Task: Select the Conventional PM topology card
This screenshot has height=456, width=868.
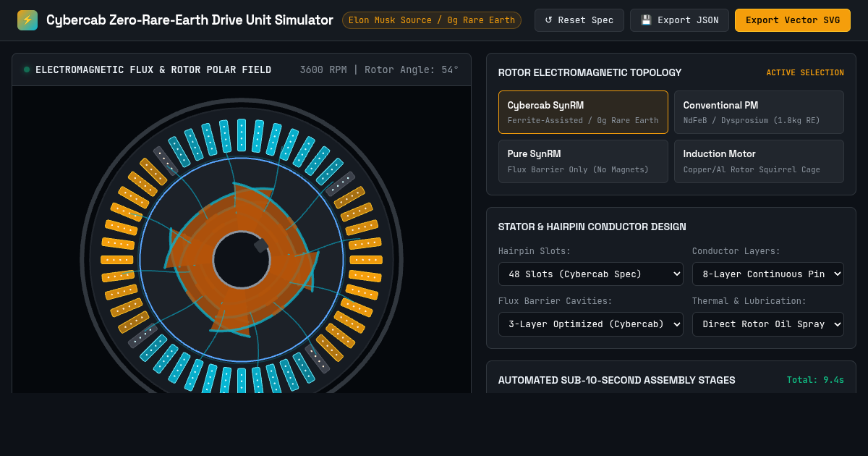Action: 759,112
